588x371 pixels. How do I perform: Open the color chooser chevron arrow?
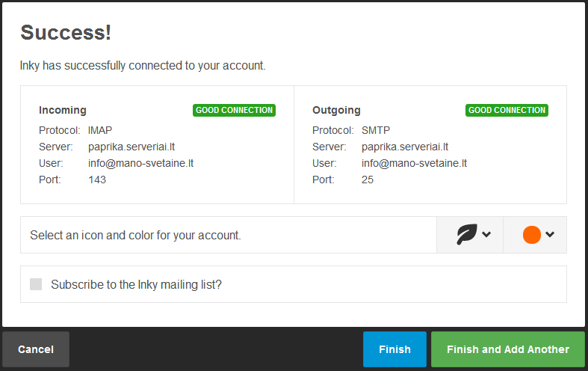pyautogui.click(x=550, y=235)
